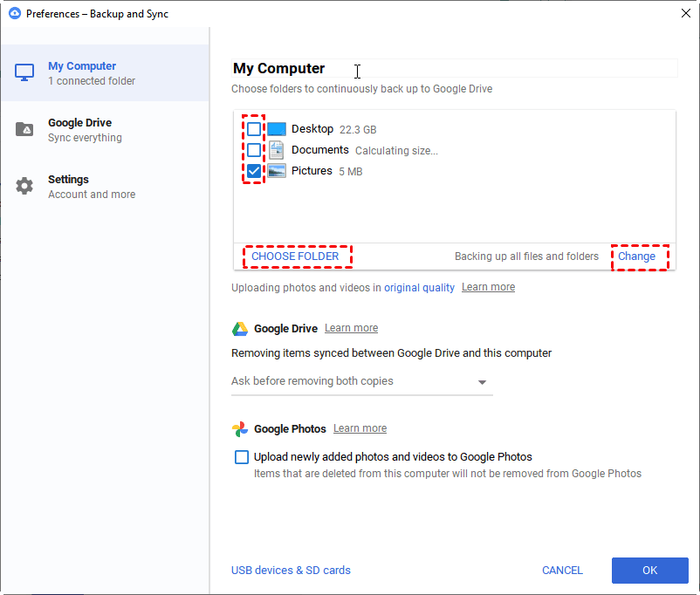Image resolution: width=700 pixels, height=595 pixels.
Task: Click the Documents folder icon
Action: click(277, 150)
